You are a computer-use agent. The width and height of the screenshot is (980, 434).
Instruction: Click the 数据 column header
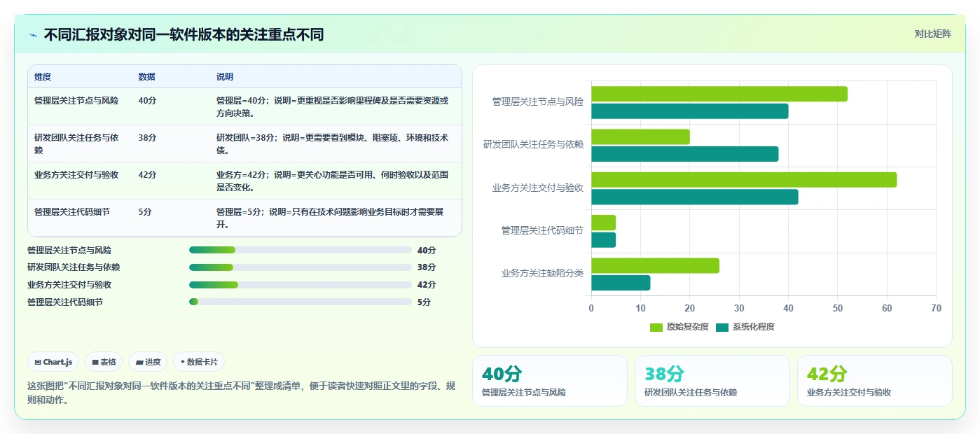(x=147, y=76)
